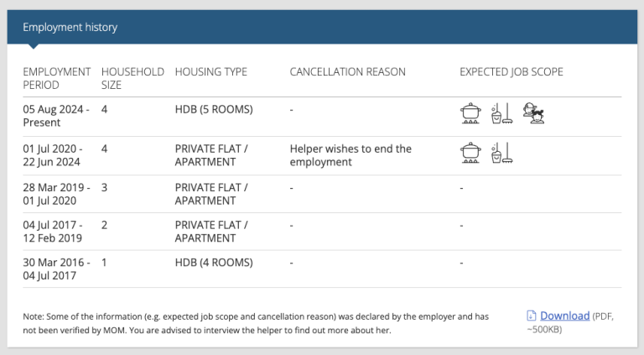The width and height of the screenshot is (644, 355).
Task: Click the housekeeping bucket and broom icon for 05 Aug 2024
Action: 502,113
